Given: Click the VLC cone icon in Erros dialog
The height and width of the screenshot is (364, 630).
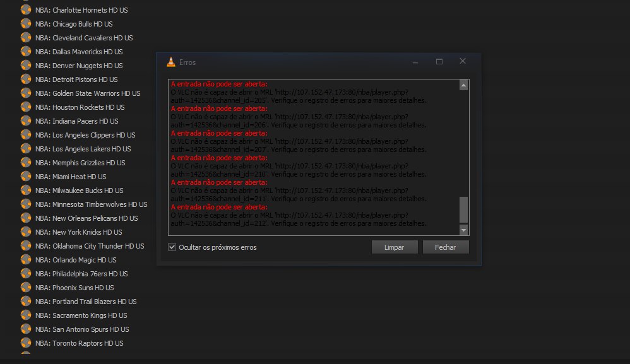Looking at the screenshot, I should [x=171, y=62].
